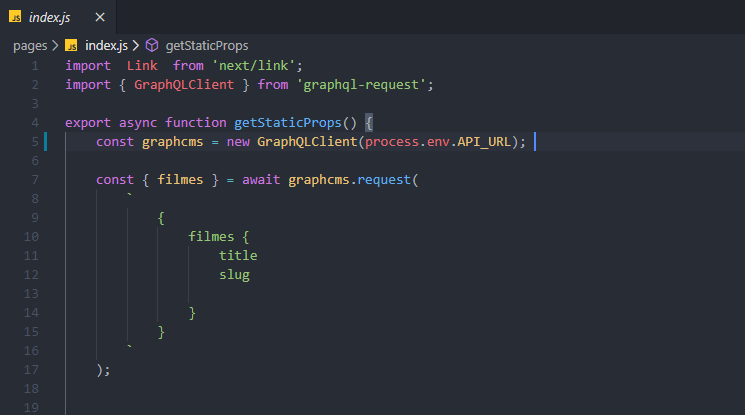Click the JS file icon in the tab
Image resolution: width=745 pixels, height=415 pixels.
pyautogui.click(x=15, y=17)
